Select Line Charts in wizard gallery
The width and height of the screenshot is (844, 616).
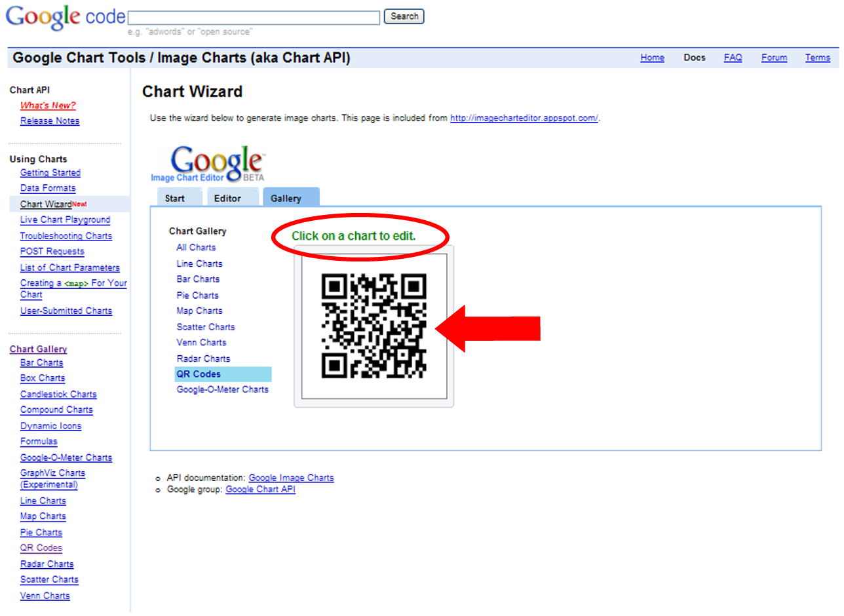point(199,264)
